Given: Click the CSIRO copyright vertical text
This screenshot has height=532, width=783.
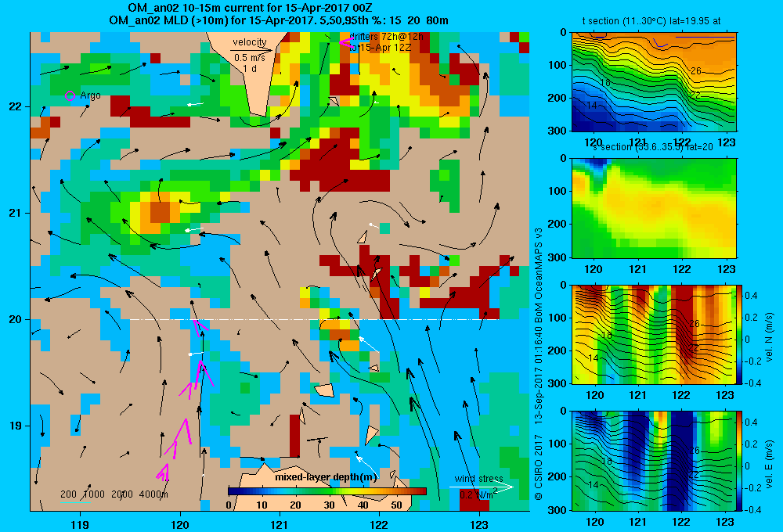Looking at the screenshot, I should (x=539, y=363).
